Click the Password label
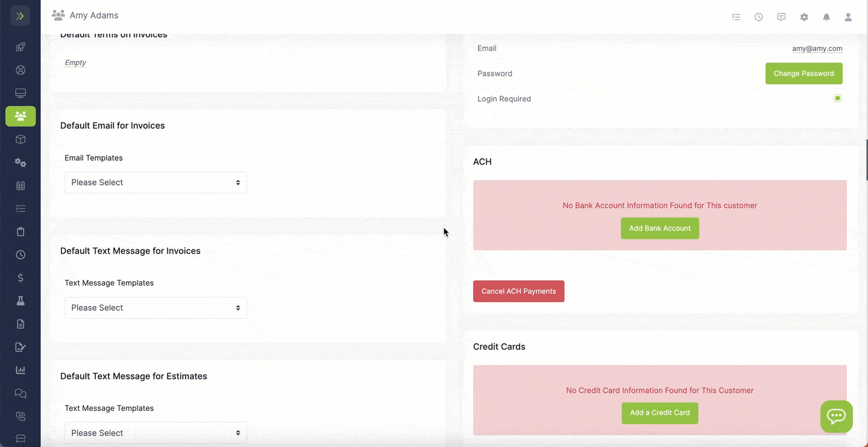868x447 pixels. 495,73
